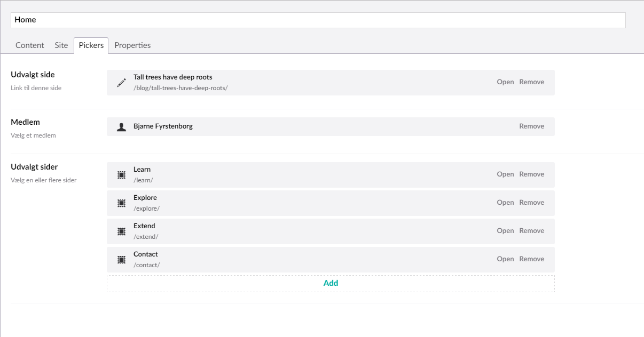Click the Explore page icon
Screen dimensions: 644x337
point(122,203)
